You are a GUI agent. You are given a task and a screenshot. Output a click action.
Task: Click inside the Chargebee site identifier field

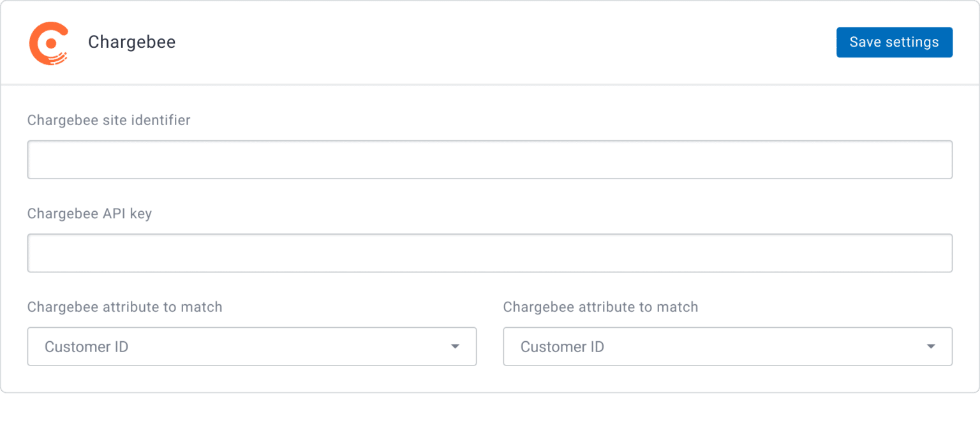(490, 159)
